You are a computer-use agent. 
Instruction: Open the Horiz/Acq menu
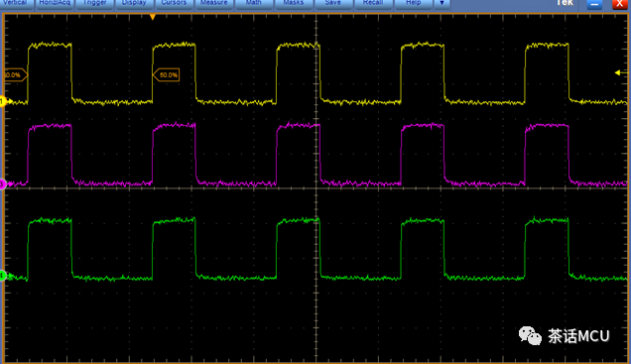(x=55, y=3)
